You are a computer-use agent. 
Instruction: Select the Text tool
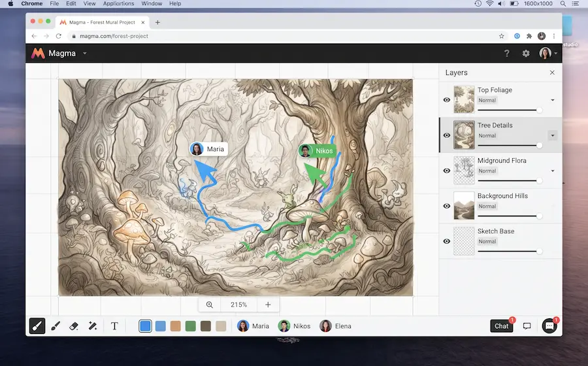pyautogui.click(x=114, y=326)
